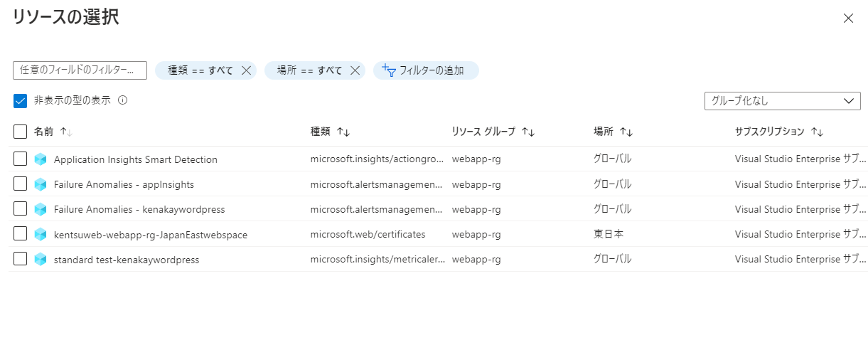This screenshot has width=868, height=350.
Task: Remove the 場所 filter with its X icon
Action: click(355, 70)
